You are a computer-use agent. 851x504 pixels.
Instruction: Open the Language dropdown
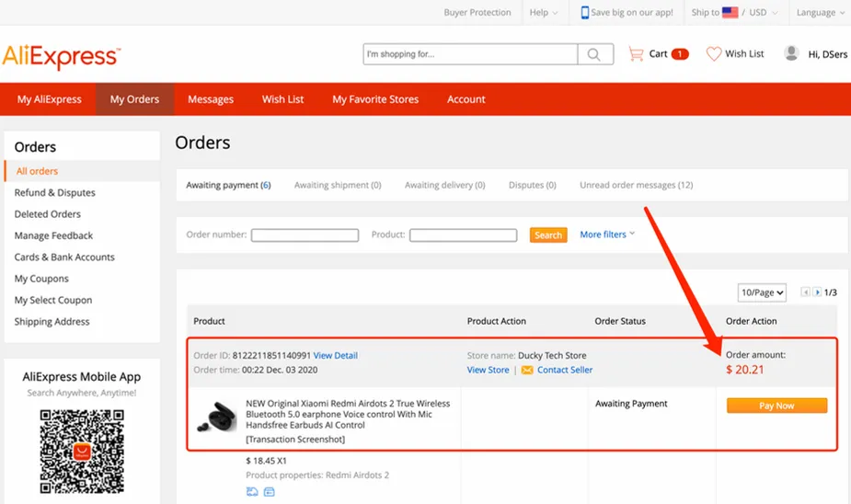[x=821, y=13]
